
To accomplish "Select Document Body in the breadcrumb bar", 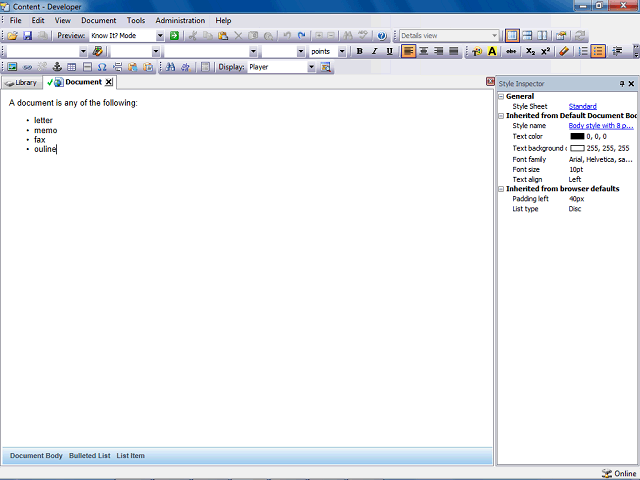I will point(36,456).
